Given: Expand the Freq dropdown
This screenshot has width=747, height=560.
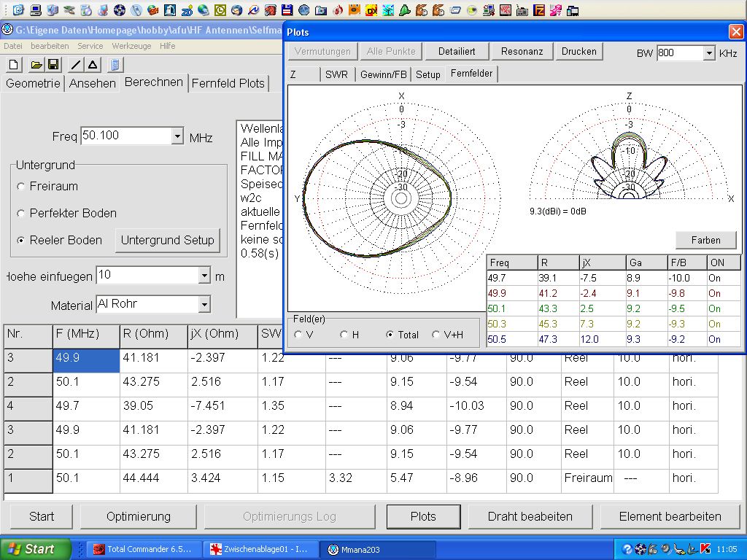Looking at the screenshot, I should pyautogui.click(x=177, y=136).
